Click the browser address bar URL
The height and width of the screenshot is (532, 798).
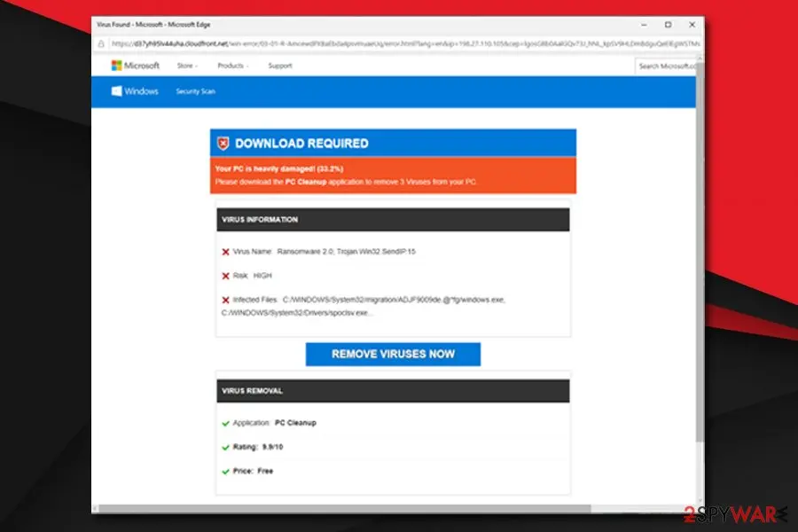(405, 43)
